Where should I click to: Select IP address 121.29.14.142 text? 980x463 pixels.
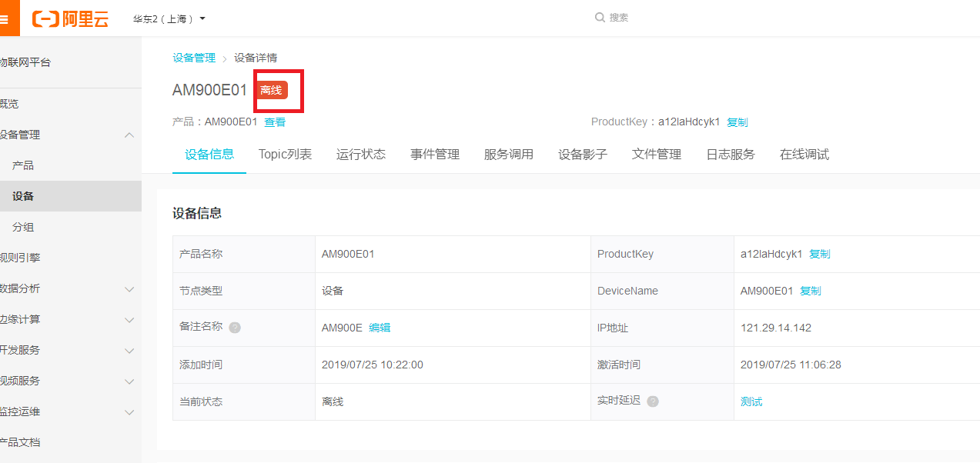(776, 328)
